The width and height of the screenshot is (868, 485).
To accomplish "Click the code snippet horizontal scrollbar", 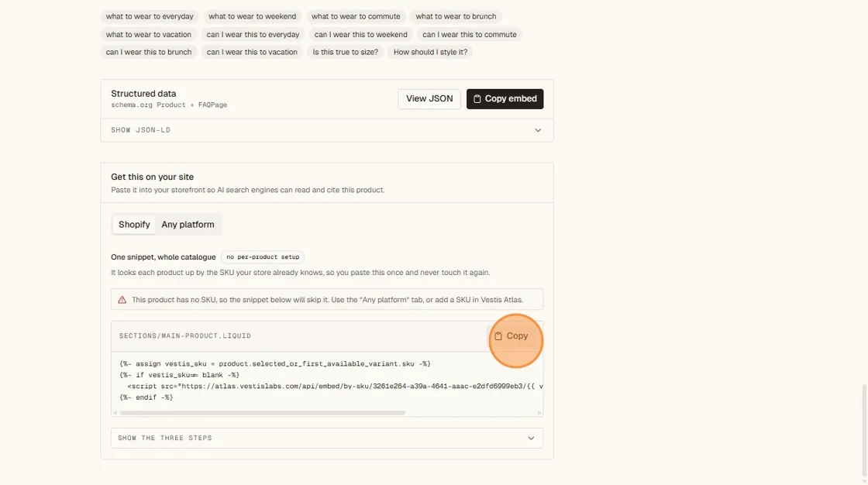I will [x=263, y=413].
